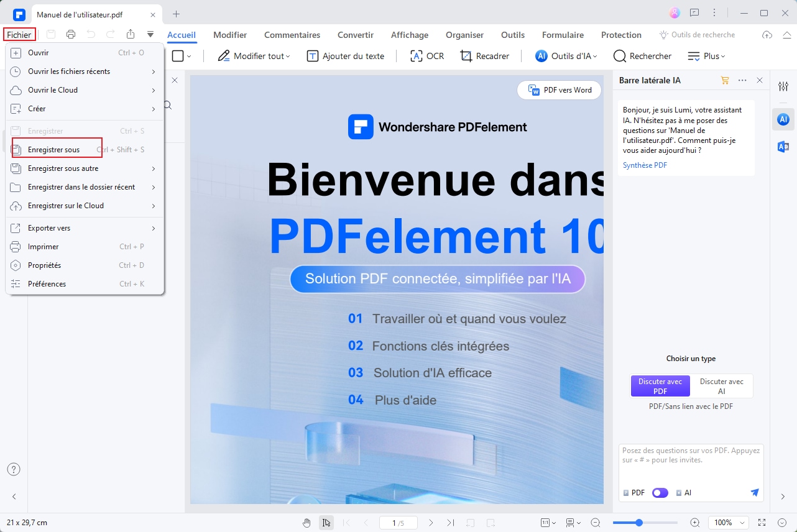797x532 pixels.
Task: Switch to the Convertir tab
Action: click(x=356, y=35)
